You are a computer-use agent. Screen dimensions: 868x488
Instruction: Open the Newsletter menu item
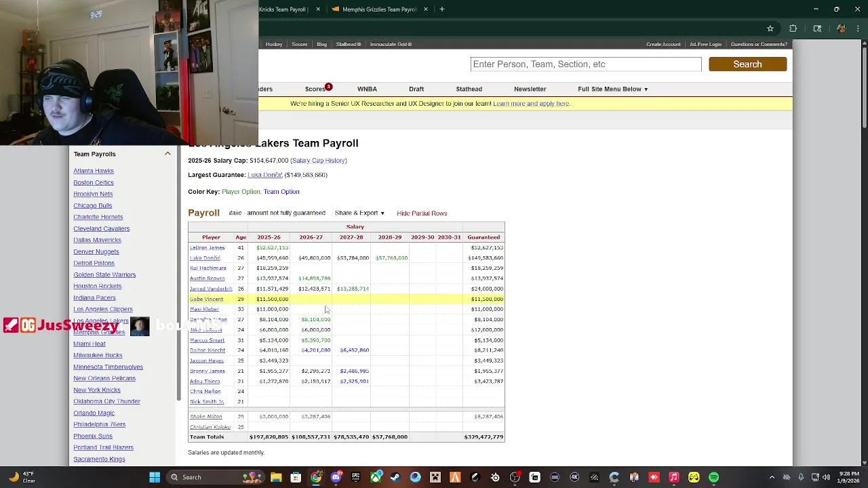[530, 89]
